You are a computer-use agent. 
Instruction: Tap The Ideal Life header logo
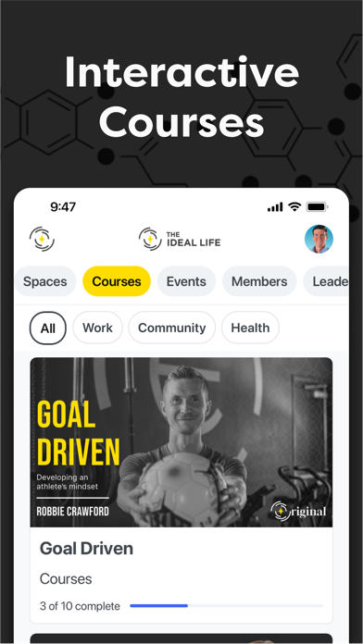pyautogui.click(x=180, y=239)
